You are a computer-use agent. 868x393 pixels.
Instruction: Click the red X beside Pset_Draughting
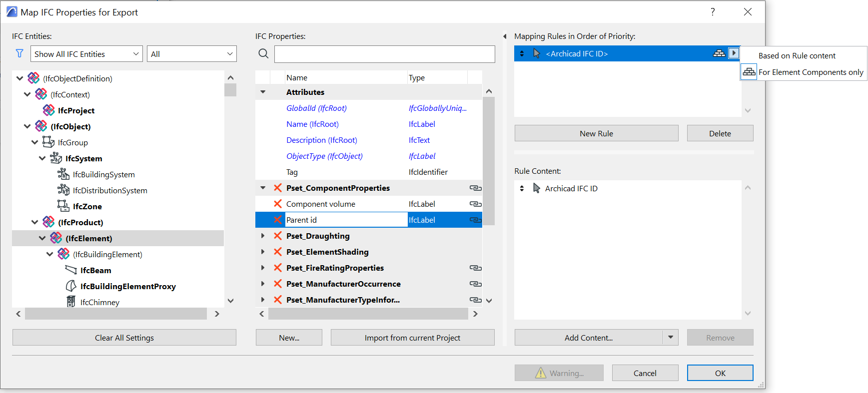(278, 236)
